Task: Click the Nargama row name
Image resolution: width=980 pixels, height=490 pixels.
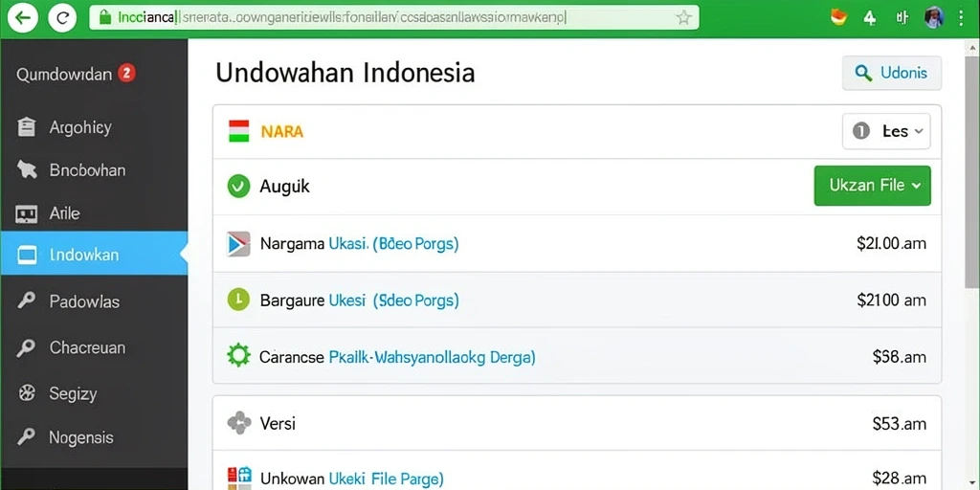Action: pyautogui.click(x=292, y=244)
